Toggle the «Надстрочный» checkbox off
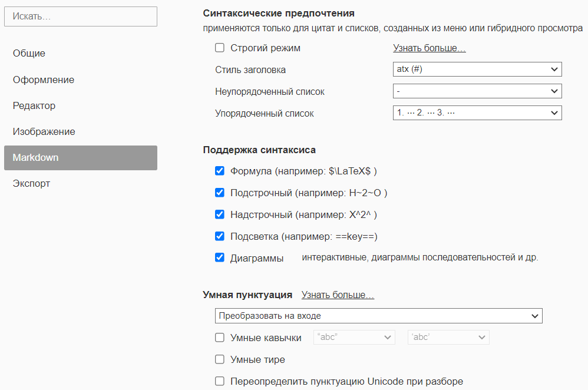The image size is (588, 390). 220,214
